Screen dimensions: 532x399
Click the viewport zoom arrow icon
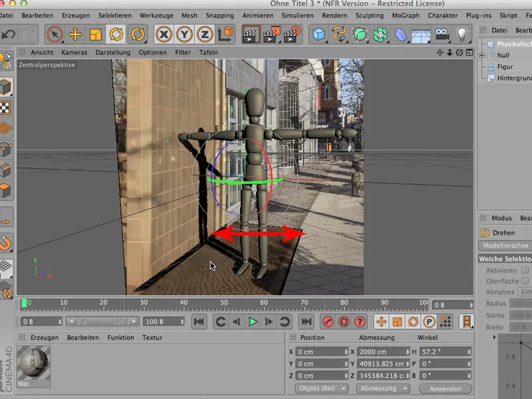click(x=450, y=53)
